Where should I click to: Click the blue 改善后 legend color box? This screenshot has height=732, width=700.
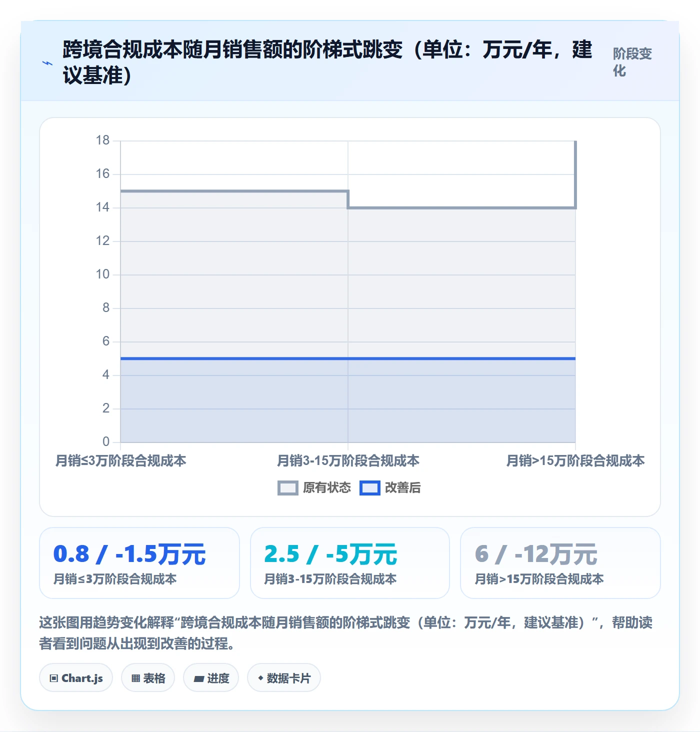pos(370,488)
